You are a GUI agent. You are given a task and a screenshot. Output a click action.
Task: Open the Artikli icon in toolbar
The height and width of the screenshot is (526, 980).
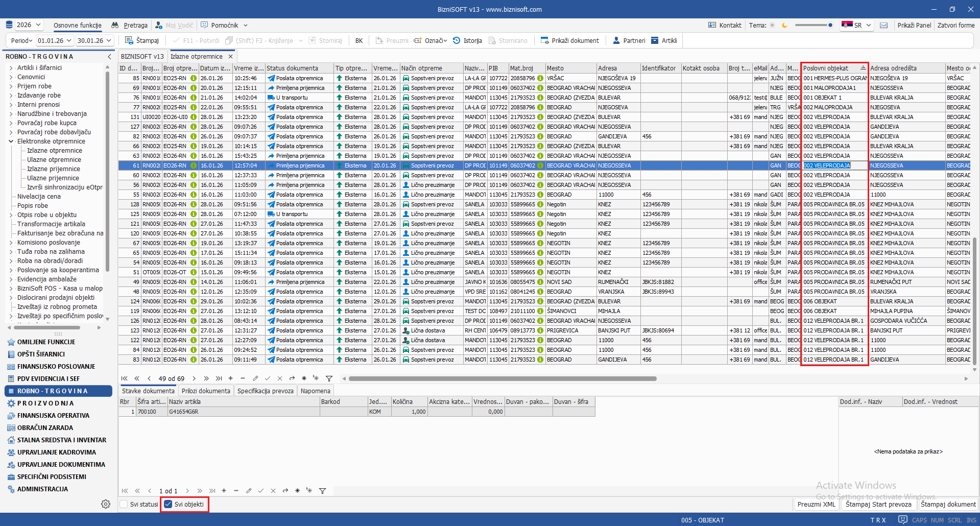pos(655,40)
